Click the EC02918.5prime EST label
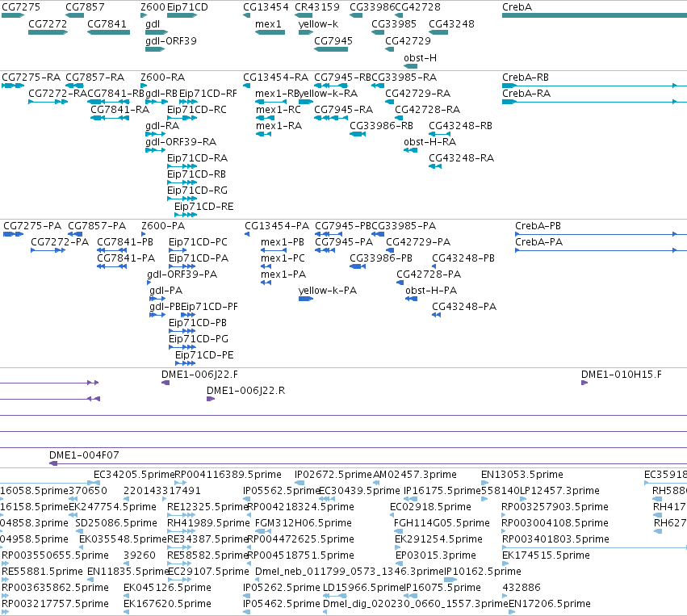The width and height of the screenshot is (687, 616). coord(431,507)
